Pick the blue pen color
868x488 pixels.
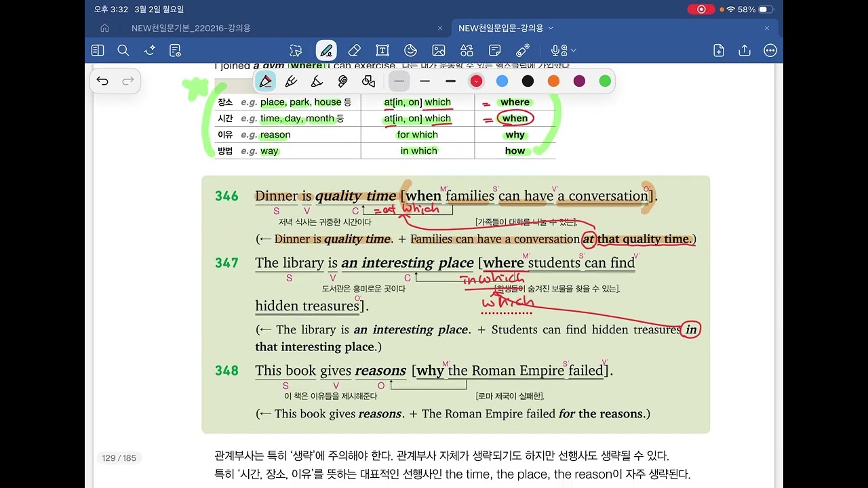pyautogui.click(x=502, y=81)
